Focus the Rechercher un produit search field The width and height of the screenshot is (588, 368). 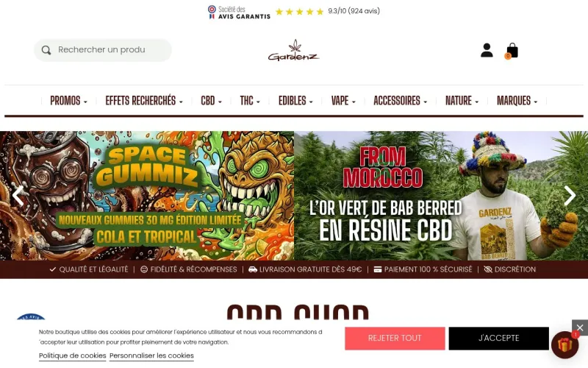tap(103, 50)
